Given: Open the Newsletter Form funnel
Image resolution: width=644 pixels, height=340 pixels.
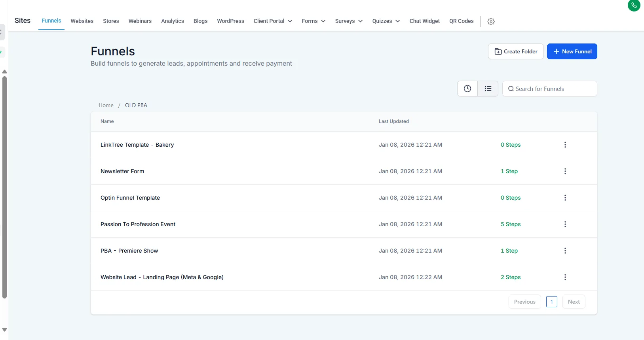Looking at the screenshot, I should pos(122,171).
